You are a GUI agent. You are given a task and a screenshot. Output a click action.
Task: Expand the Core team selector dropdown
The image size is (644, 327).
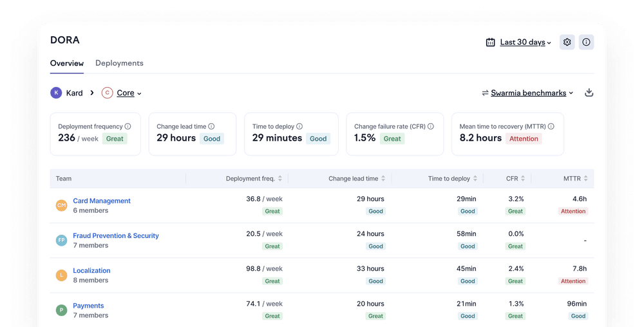coord(129,93)
